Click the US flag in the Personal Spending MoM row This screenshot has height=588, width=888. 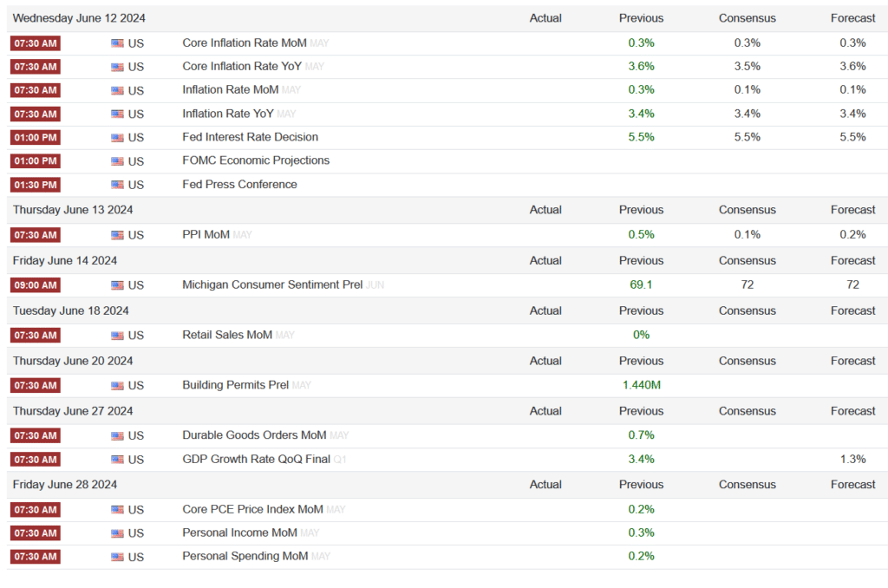117,557
